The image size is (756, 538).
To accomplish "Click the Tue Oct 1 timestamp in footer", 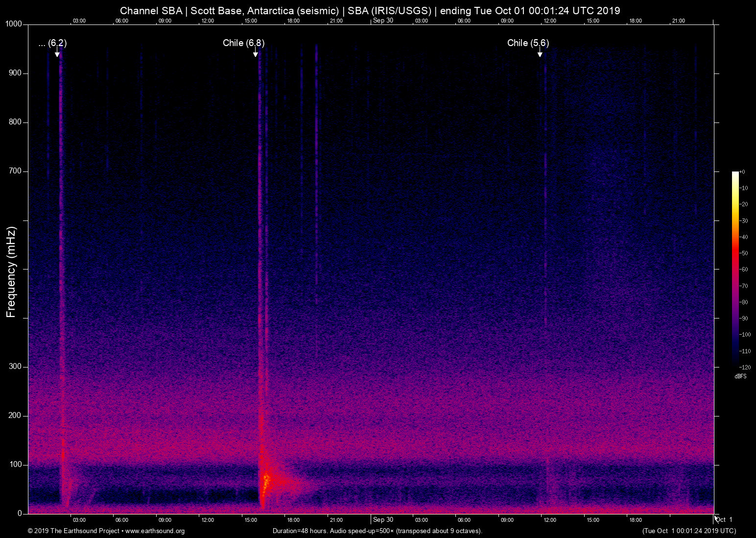I will click(688, 531).
